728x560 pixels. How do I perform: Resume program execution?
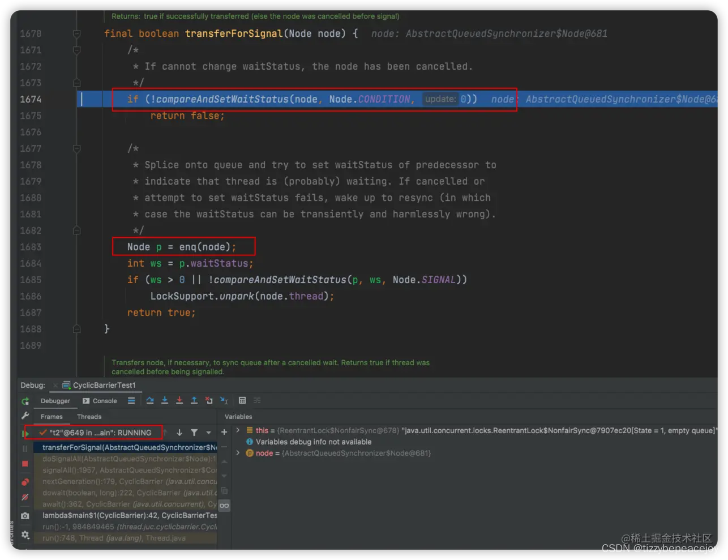coord(25,433)
